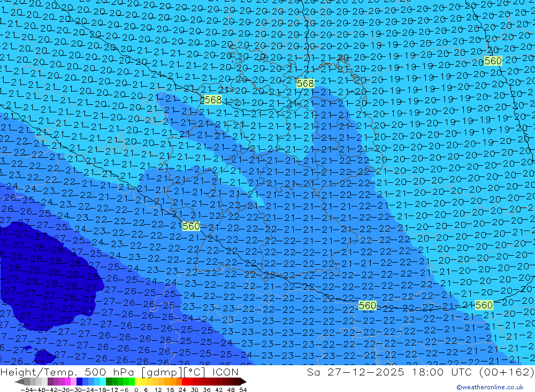The width and height of the screenshot is (535, 392).
Task: Click the light pink legend swatch
Action: [x=73, y=381]
